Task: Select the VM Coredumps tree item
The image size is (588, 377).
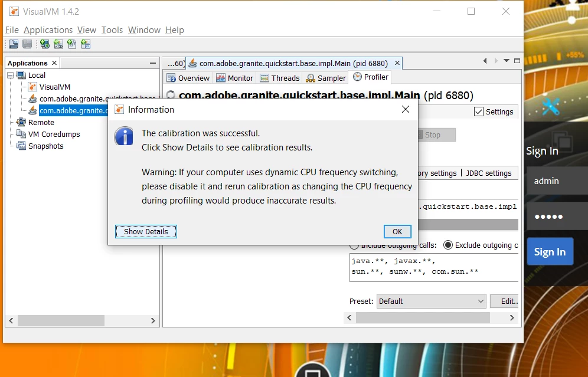Action: point(54,134)
